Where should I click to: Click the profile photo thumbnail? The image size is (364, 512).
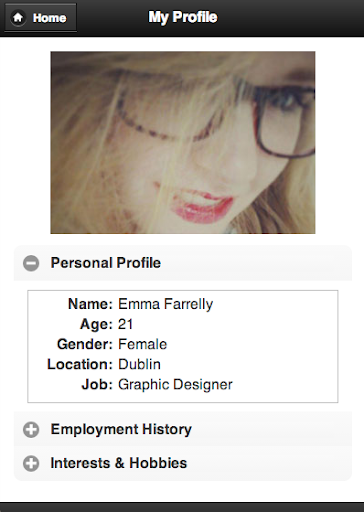point(183,142)
